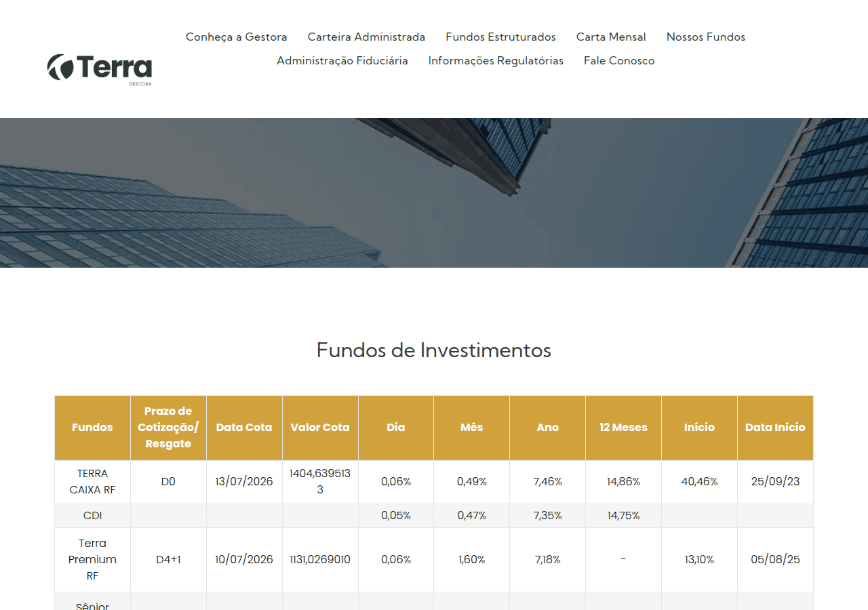
Task: Click the Mês column header
Action: (x=472, y=428)
